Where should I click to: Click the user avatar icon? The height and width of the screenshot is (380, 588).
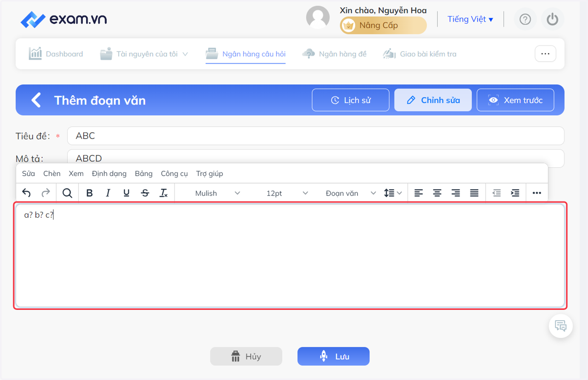pos(318,18)
